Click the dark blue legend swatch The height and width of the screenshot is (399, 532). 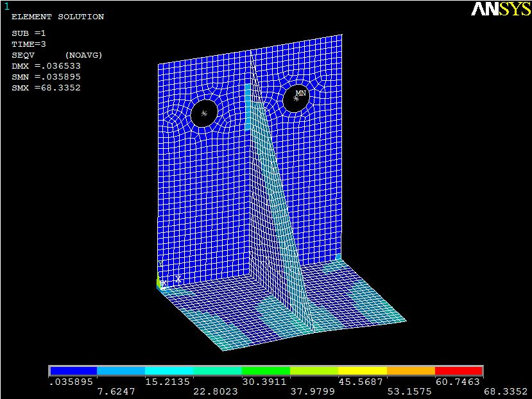73,371
